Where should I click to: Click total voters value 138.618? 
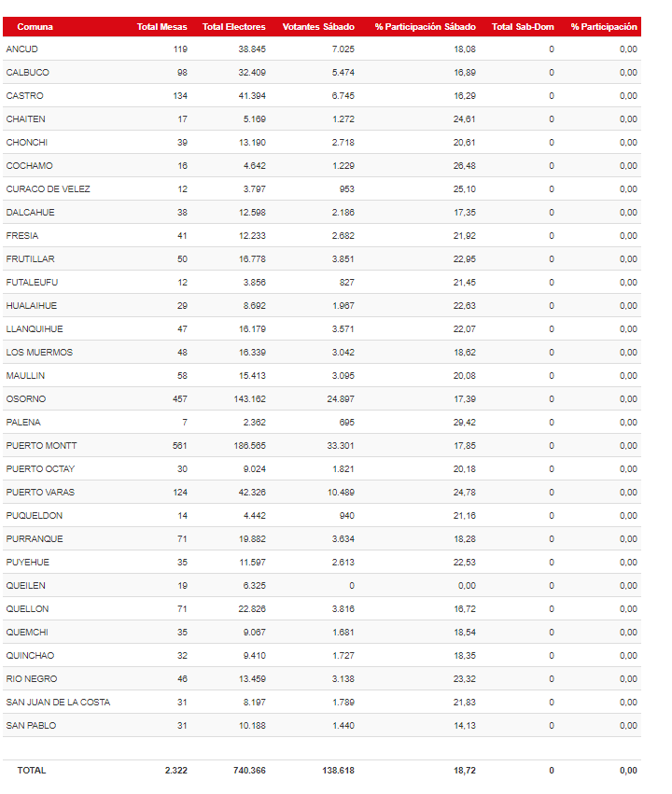tap(338, 770)
